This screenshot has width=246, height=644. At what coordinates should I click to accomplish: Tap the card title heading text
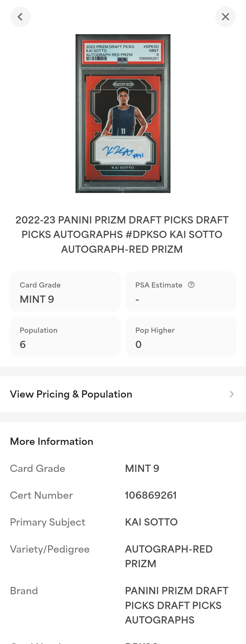click(122, 235)
